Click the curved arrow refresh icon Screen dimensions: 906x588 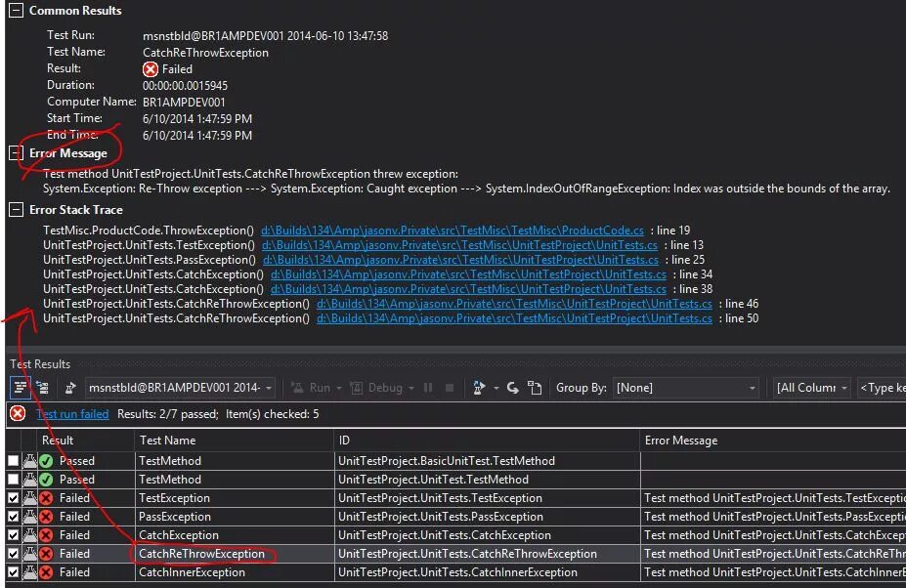point(512,388)
